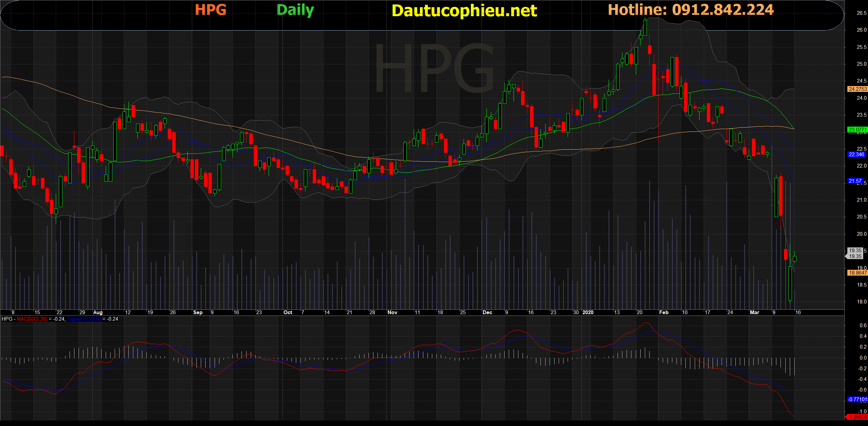Click the blue -0.77101 MACD value tag
The image size is (868, 426).
pyautogui.click(x=857, y=400)
